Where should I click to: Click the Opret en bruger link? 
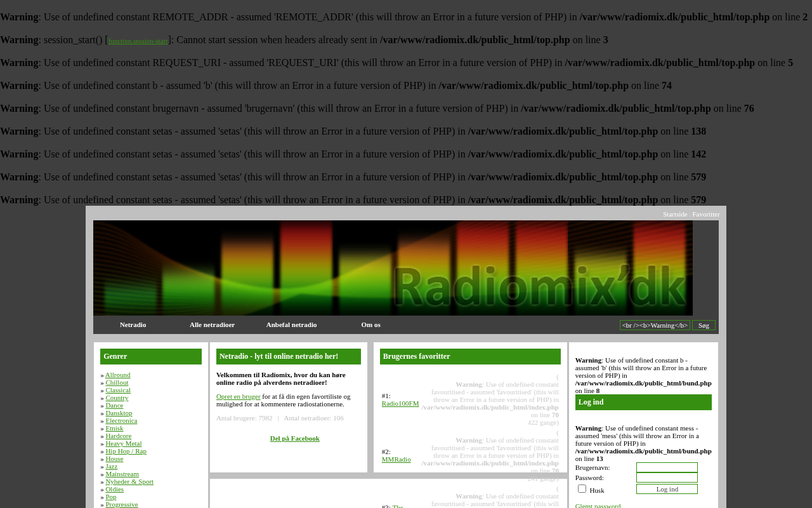[x=239, y=397]
